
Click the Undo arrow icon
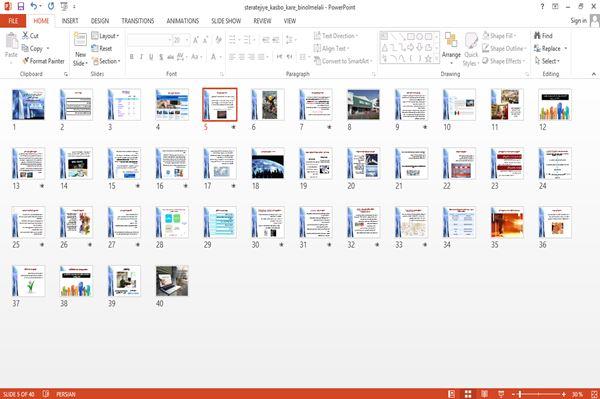[x=34, y=7]
